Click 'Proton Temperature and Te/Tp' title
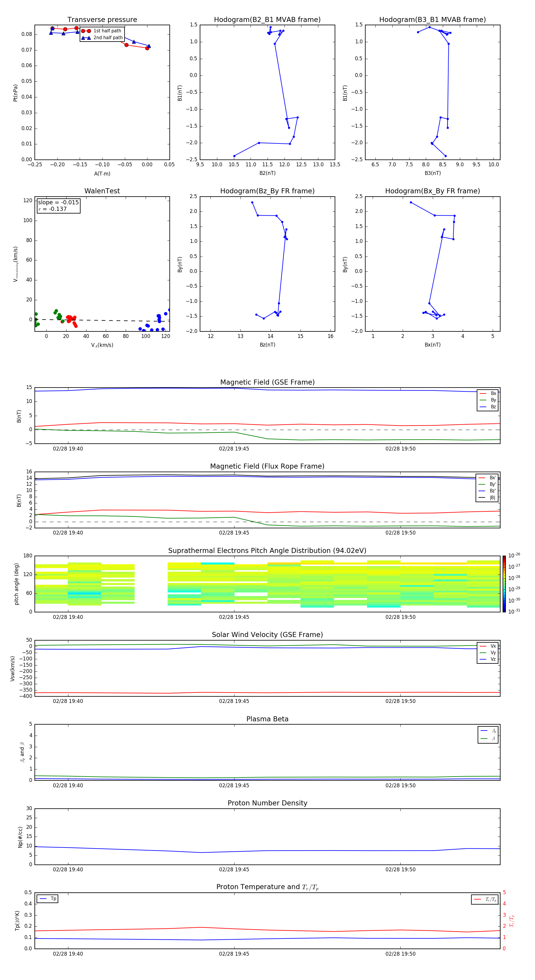 pos(267,887)
